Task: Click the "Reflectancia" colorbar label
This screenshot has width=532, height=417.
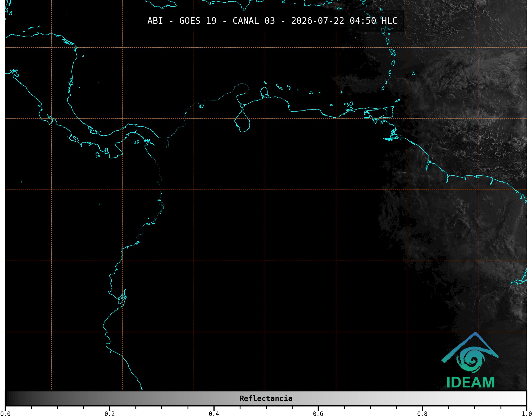Action: (266, 398)
